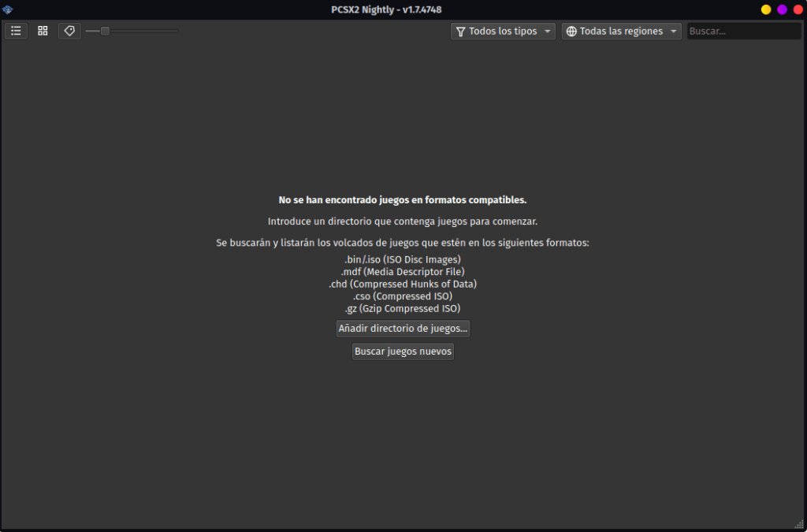Viewport: 807px width, 532px height.
Task: Click the text 'No se han encontrado juegos en formatos compatibles.'
Action: tap(403, 200)
